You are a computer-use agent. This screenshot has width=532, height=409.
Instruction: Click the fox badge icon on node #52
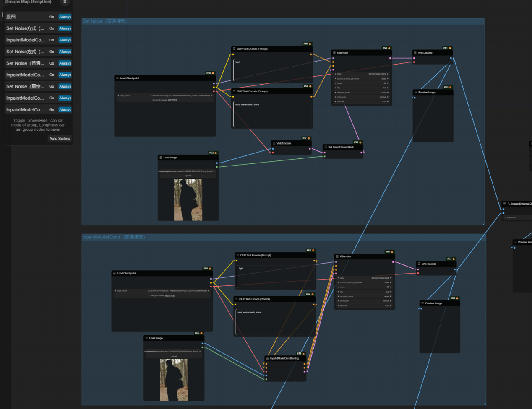[389, 48]
